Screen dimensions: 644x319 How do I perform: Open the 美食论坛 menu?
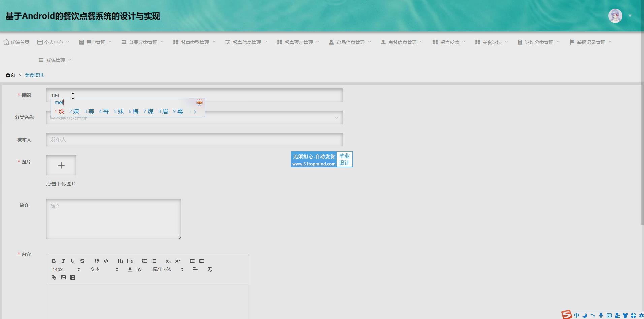pyautogui.click(x=491, y=42)
